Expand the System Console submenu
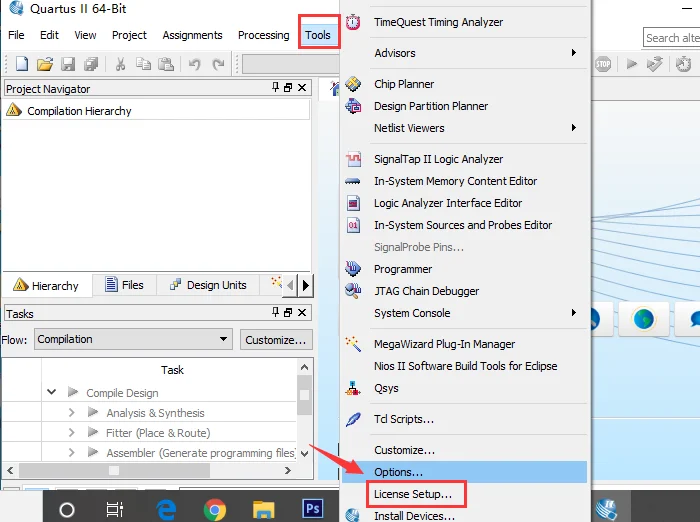This screenshot has height=522, width=700. click(x=465, y=313)
